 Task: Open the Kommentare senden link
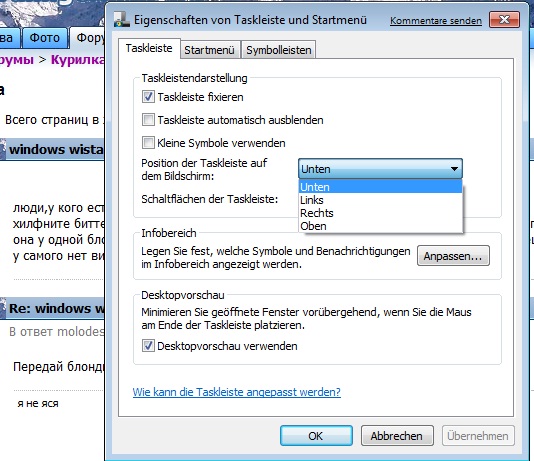tap(436, 21)
